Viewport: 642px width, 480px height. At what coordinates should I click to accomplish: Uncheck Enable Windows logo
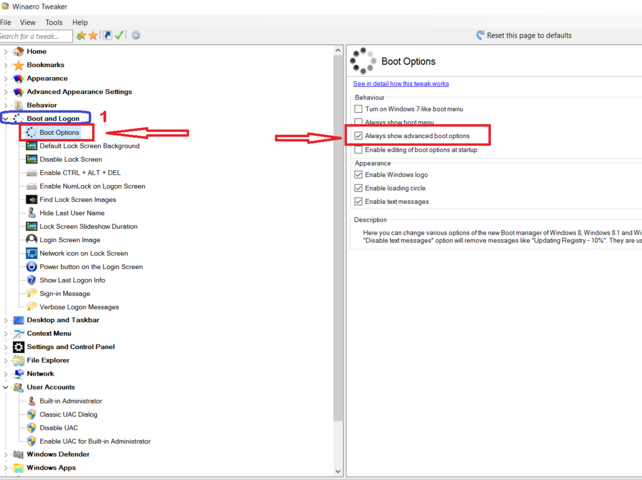click(x=358, y=175)
